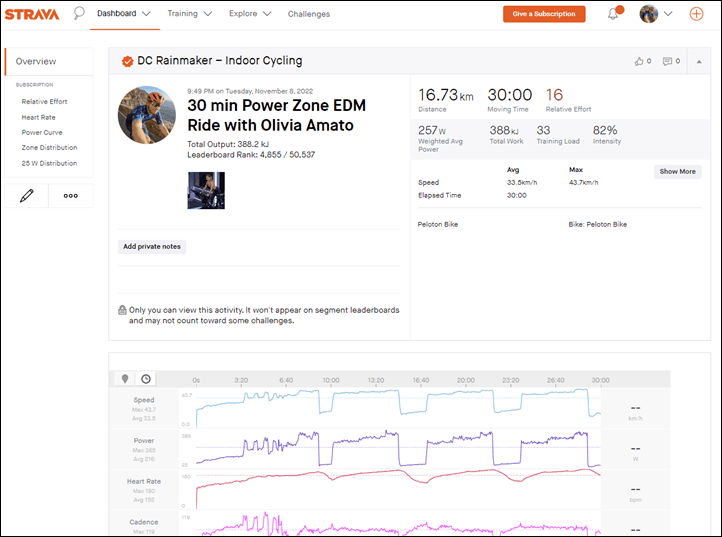Click the Relative Effort value 16
The image size is (722, 537).
click(554, 95)
